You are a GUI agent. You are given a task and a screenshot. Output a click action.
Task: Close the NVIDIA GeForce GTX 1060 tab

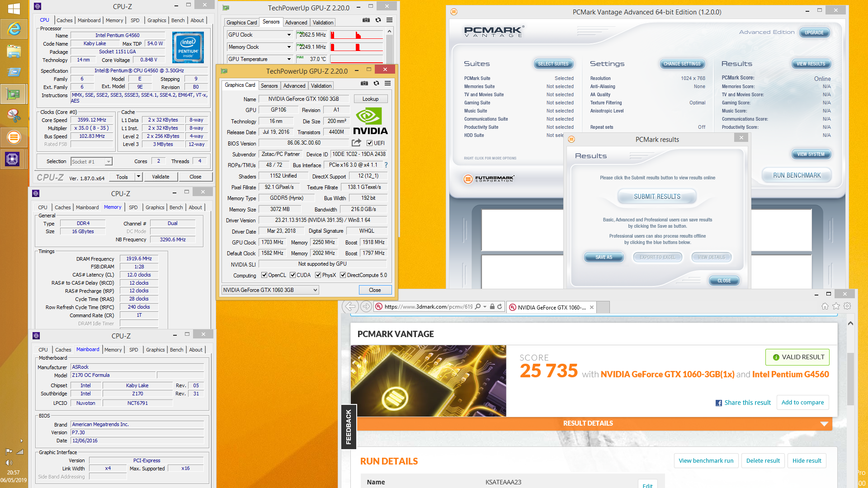pos(592,307)
